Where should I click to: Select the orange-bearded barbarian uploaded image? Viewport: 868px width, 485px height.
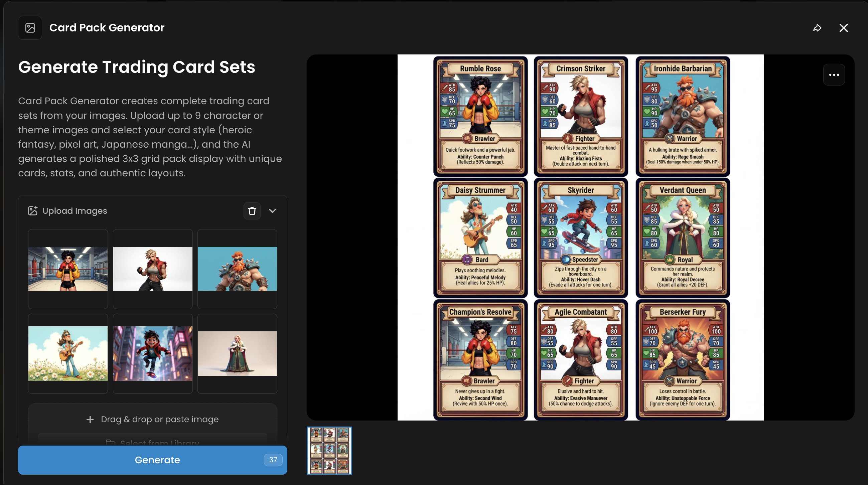click(x=237, y=269)
